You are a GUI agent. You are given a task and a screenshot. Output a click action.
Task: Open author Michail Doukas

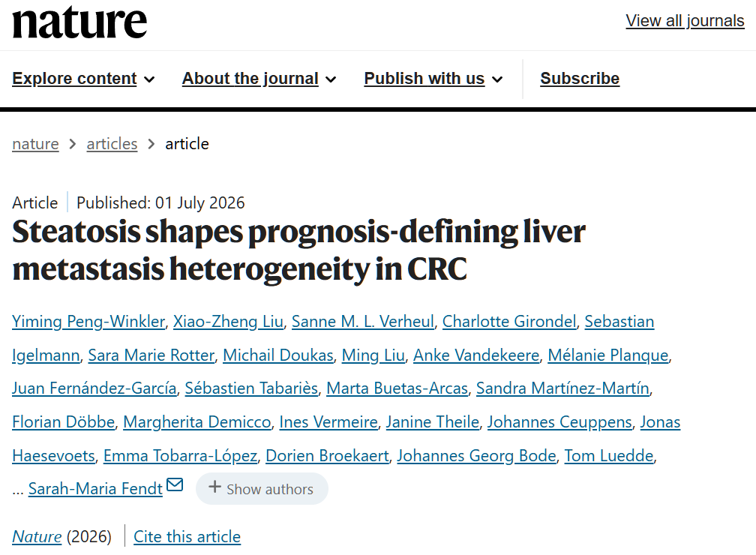(x=277, y=355)
